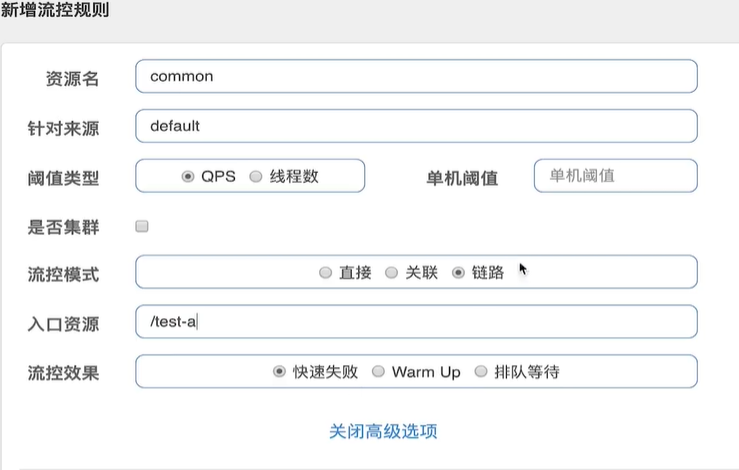
Task: Tick the 是否集群 checkbox
Action: (x=142, y=226)
